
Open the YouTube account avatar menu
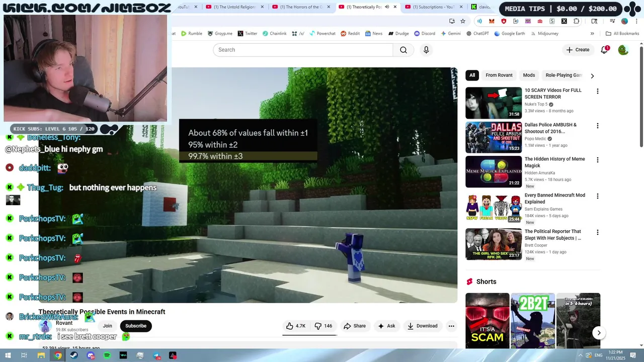[x=623, y=50]
